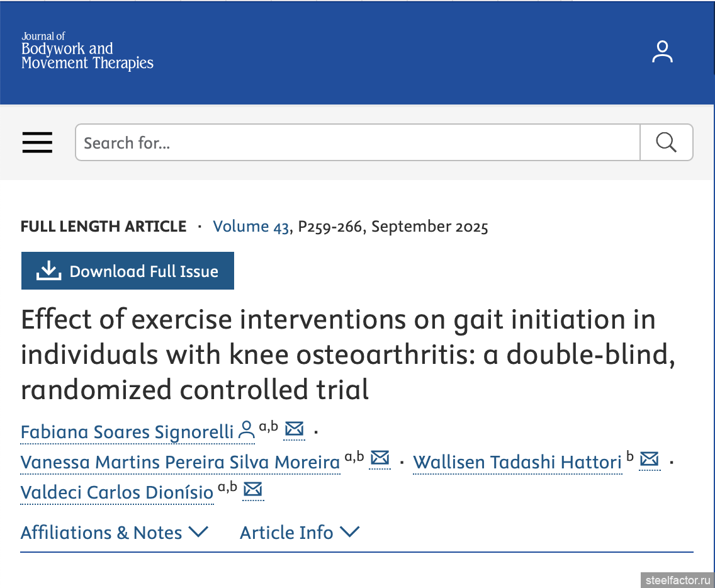Email Fabiana Soares Signorelli via envelope icon
The image size is (715, 588).
point(295,429)
